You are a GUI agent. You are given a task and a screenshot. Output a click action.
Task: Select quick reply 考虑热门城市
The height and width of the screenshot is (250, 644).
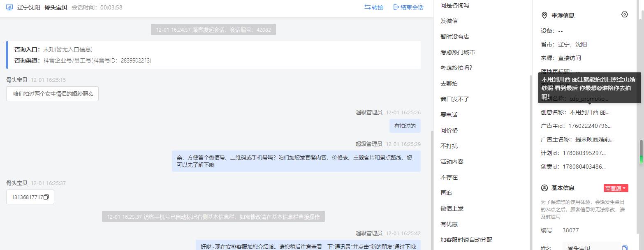[x=458, y=52]
